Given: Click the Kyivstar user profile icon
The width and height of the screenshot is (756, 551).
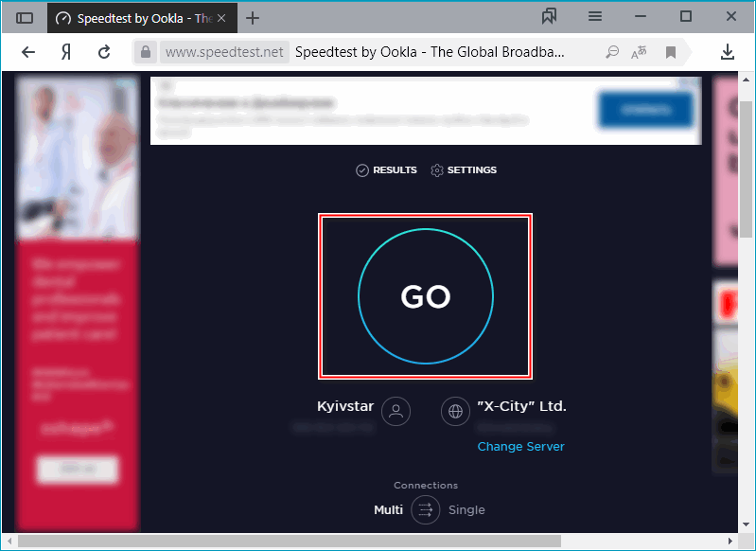Looking at the screenshot, I should click(x=396, y=411).
